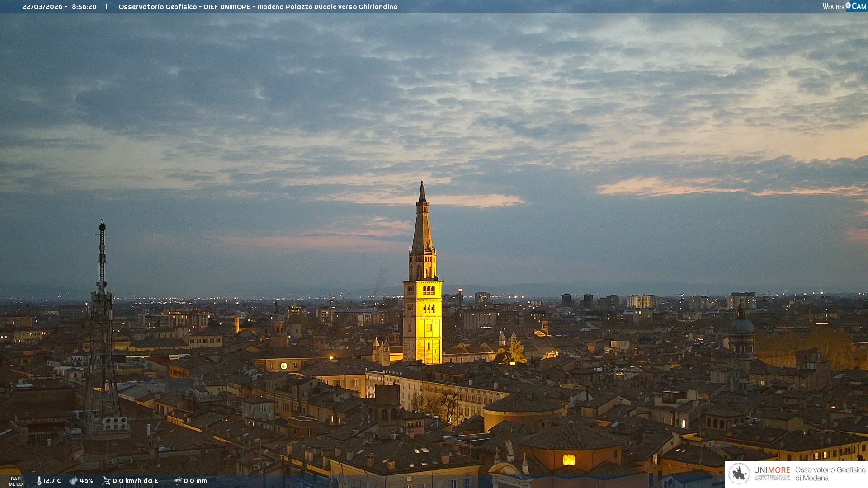Click the 18:56:20 timestamp
Image resolution: width=868 pixels, height=488 pixels.
pyautogui.click(x=83, y=7)
